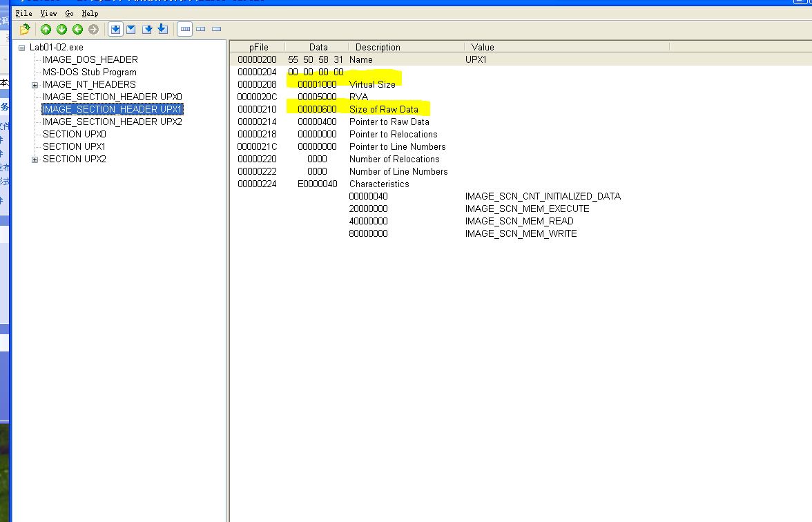Click the blue triangle view toolbar icon
Viewport: 812px width, 522px height.
[131, 30]
